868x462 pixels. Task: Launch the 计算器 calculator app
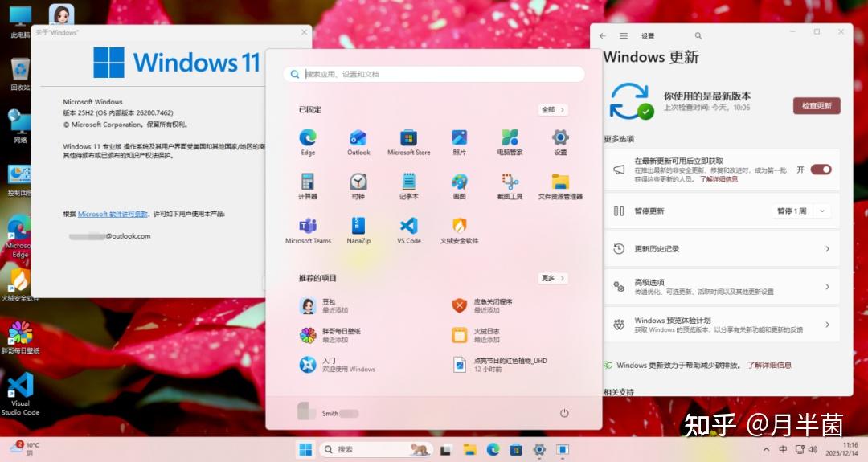[308, 186]
